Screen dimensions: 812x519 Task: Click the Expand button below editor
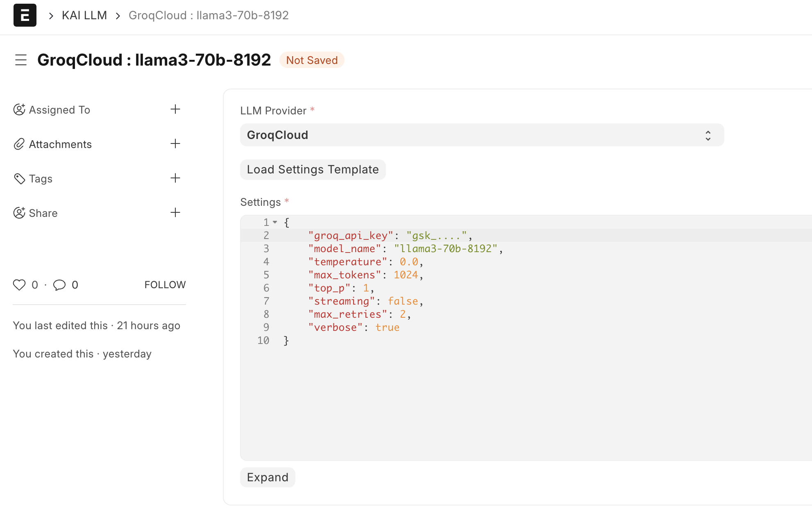(x=268, y=477)
